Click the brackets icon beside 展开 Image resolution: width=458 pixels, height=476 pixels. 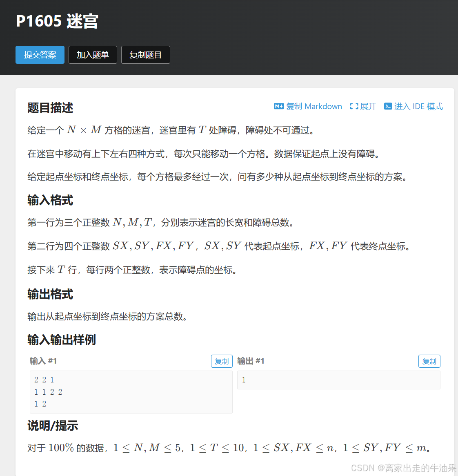pos(354,106)
